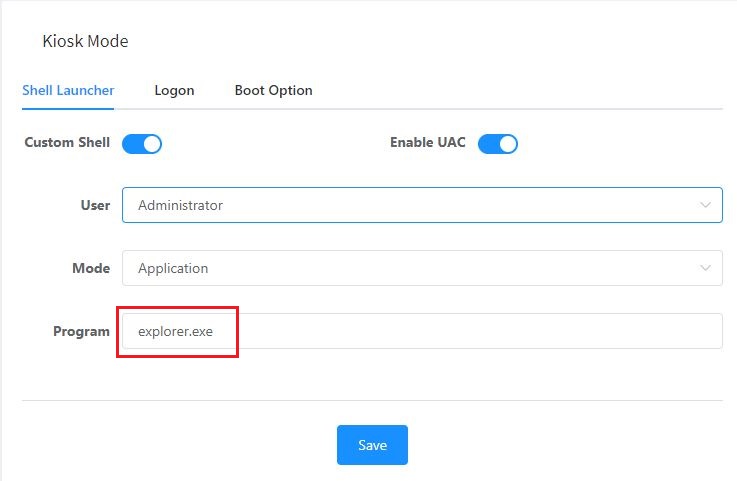Click the Application value in Mode dropdown
The height and width of the screenshot is (481, 737).
173,268
